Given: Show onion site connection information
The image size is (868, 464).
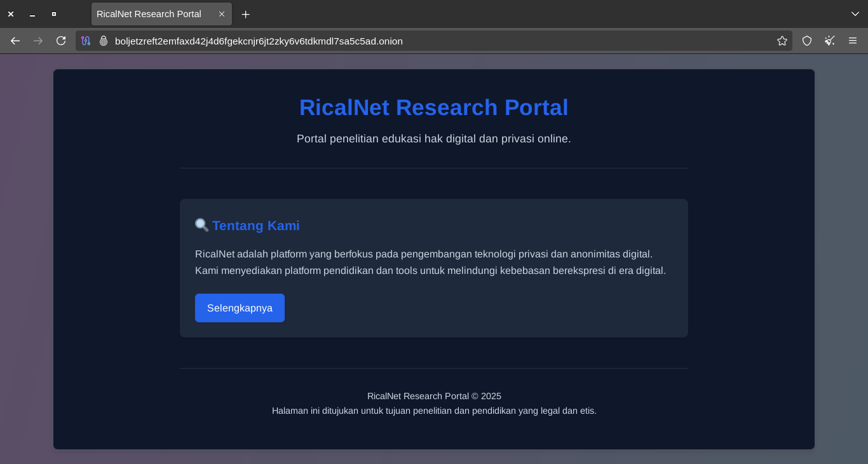Looking at the screenshot, I should 104,41.
